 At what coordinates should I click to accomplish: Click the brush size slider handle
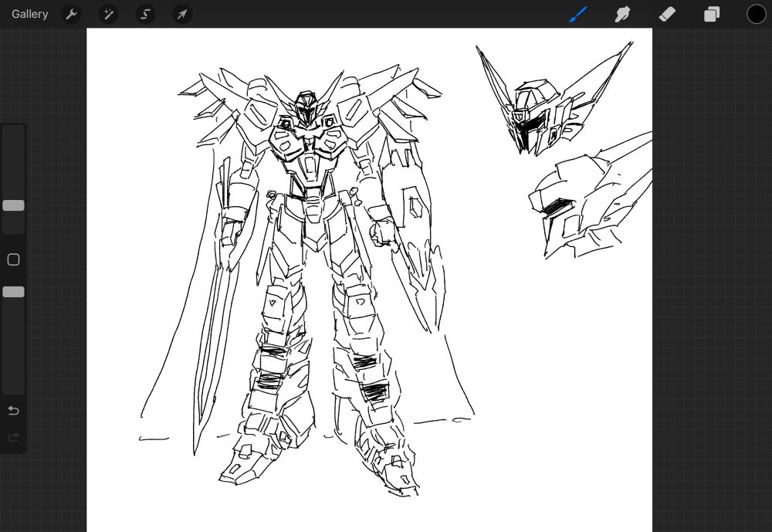click(x=13, y=205)
